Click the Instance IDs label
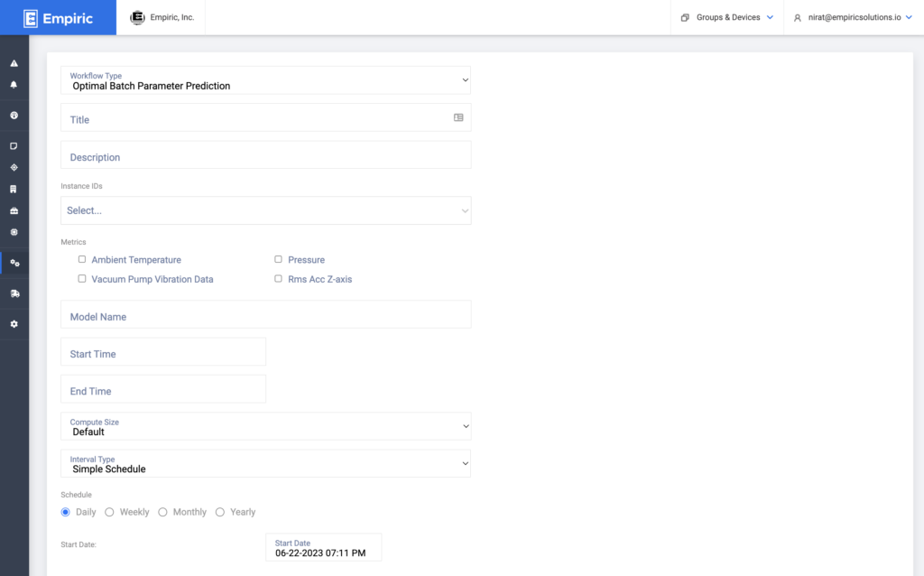Viewport: 924px width, 576px height. [81, 186]
